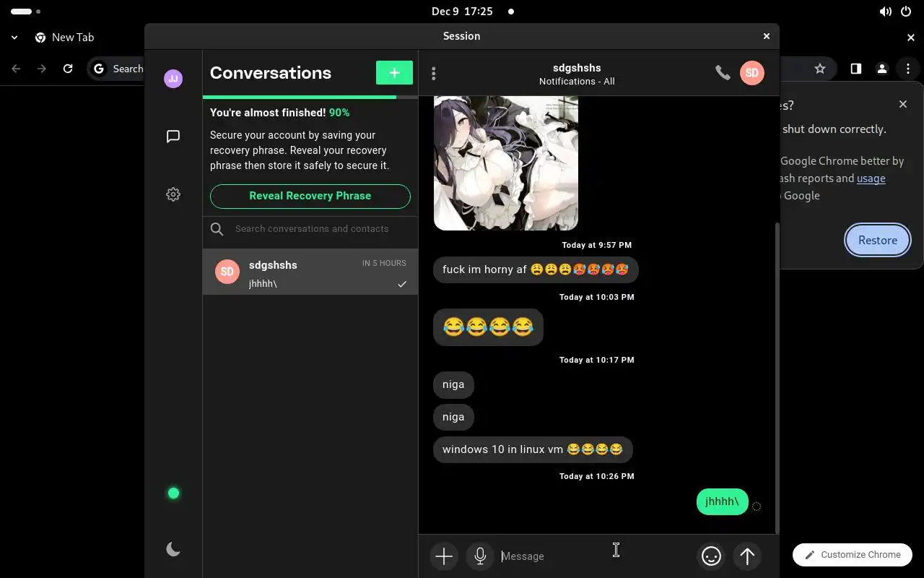Open Chrome three-dot menu
The height and width of the screenshot is (578, 924).
point(908,69)
